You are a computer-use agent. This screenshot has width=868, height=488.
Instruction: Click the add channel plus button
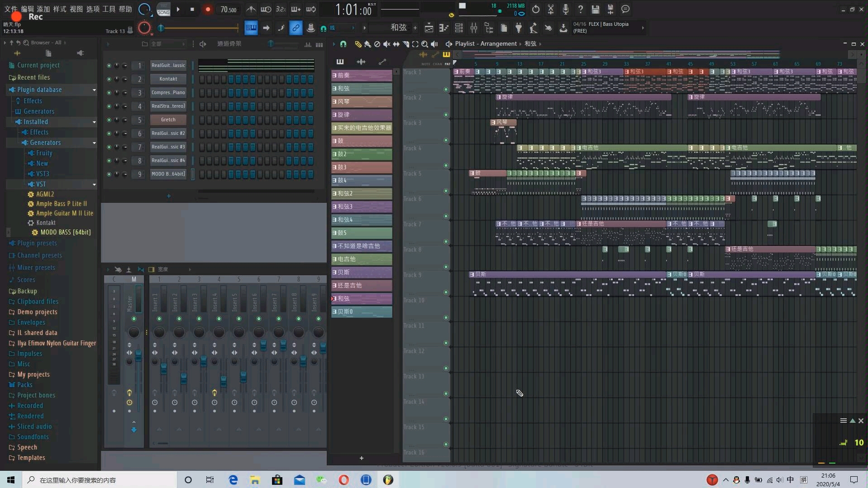169,196
